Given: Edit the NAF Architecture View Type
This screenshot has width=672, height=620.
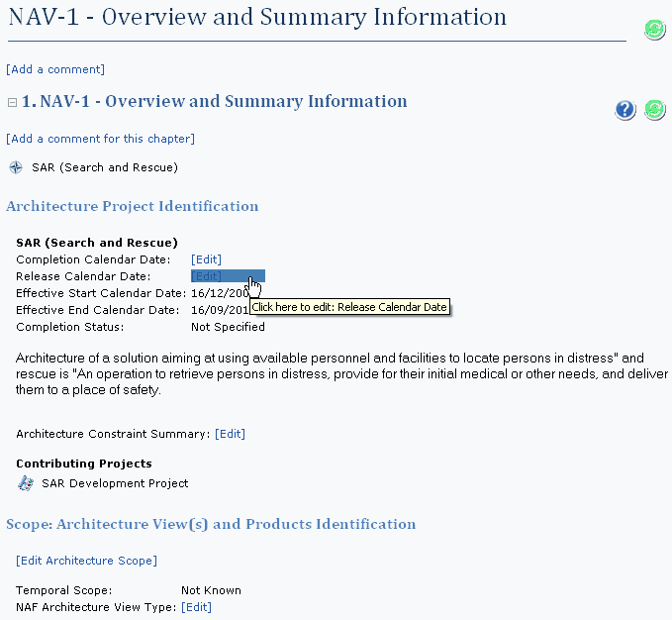Looking at the screenshot, I should click(x=196, y=607).
